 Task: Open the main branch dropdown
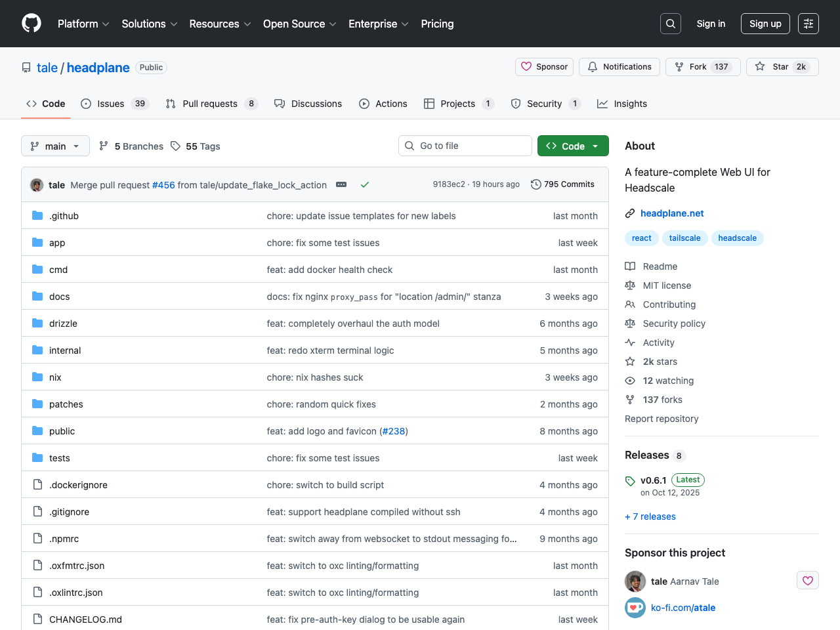(55, 146)
